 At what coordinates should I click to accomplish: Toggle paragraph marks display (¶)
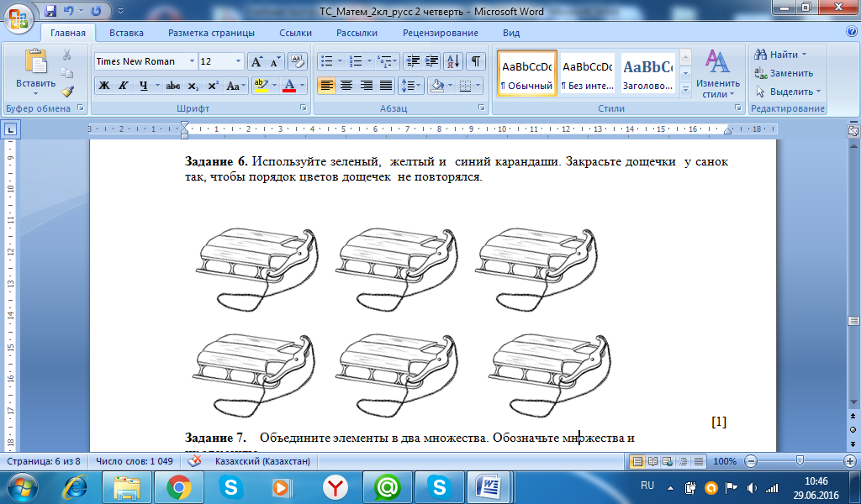coord(476,61)
